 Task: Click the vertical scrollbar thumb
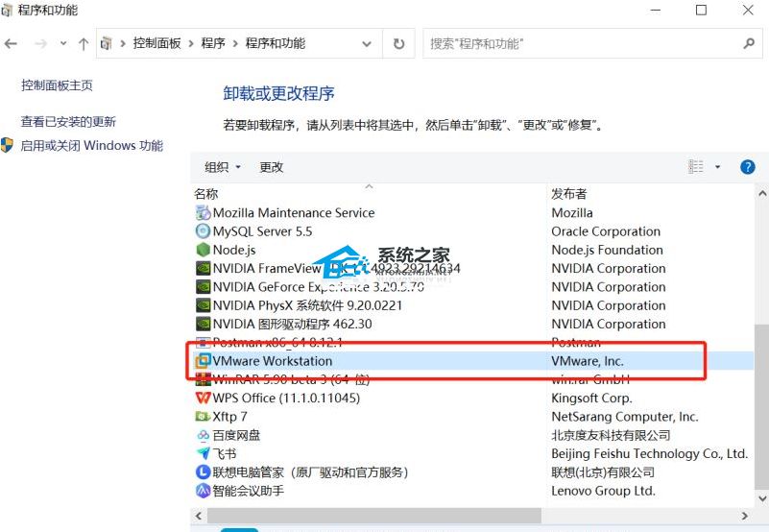click(x=762, y=406)
